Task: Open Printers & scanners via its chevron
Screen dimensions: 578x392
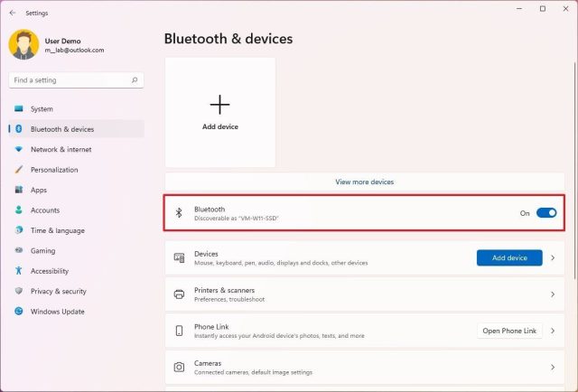Action: point(553,294)
